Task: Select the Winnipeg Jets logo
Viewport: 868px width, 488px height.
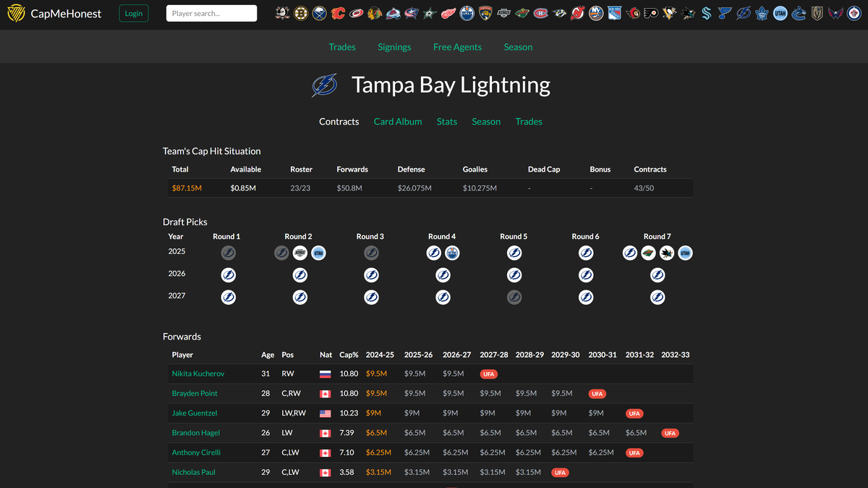Action: [854, 13]
